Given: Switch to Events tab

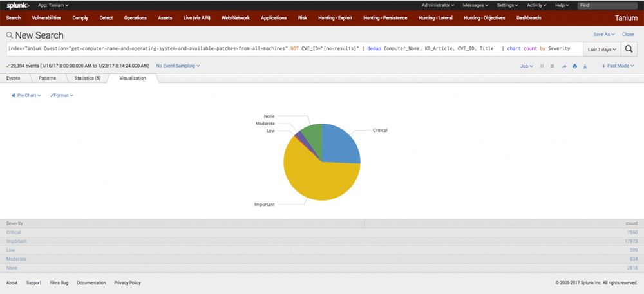Looking at the screenshot, I should pyautogui.click(x=13, y=78).
